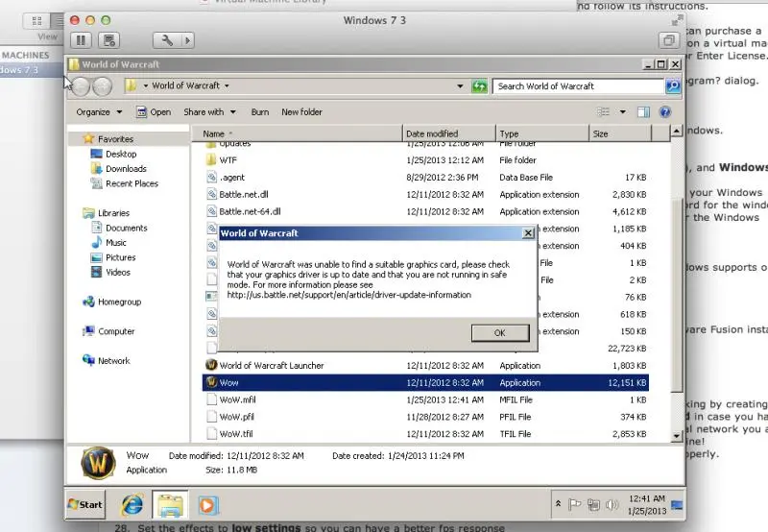The image size is (768, 532).
Task: Open Recent Places in the navigation pane
Action: pyautogui.click(x=132, y=183)
